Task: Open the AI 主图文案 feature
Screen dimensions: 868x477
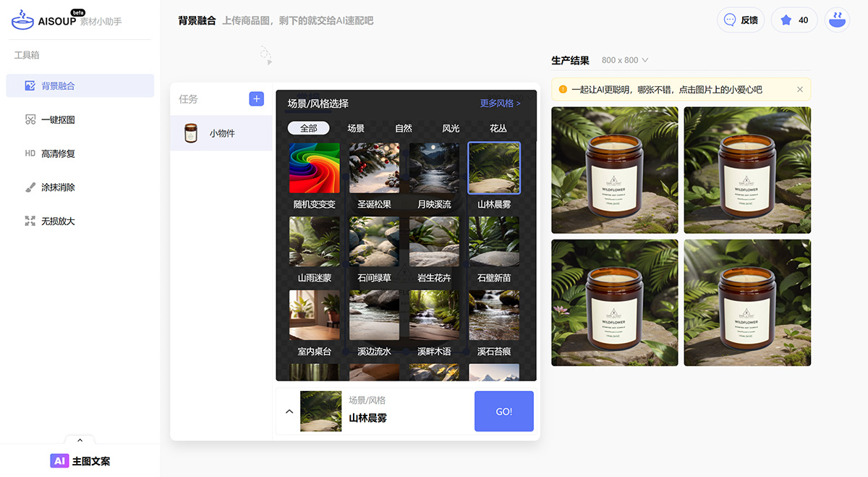Action: pos(82,460)
